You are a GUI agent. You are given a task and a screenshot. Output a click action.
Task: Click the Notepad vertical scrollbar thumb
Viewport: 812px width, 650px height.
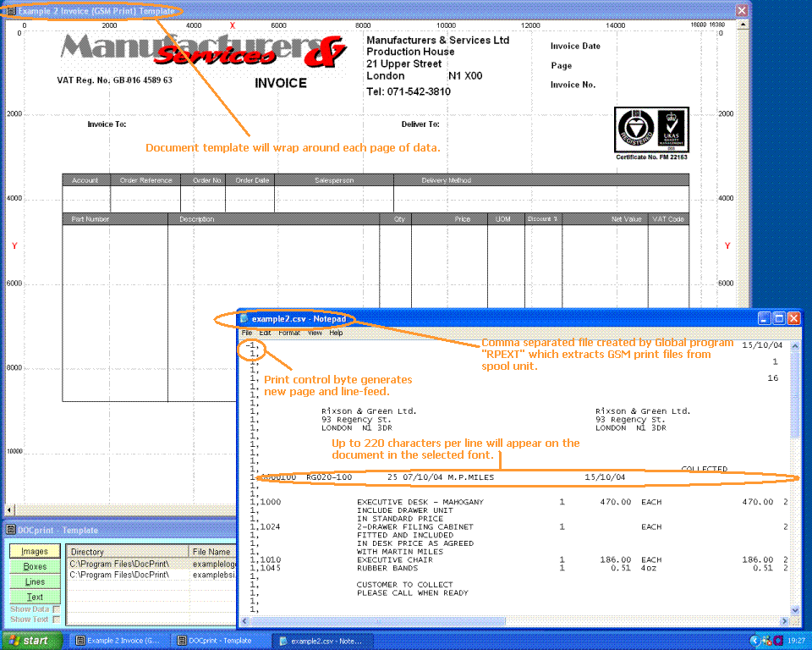(x=795, y=394)
